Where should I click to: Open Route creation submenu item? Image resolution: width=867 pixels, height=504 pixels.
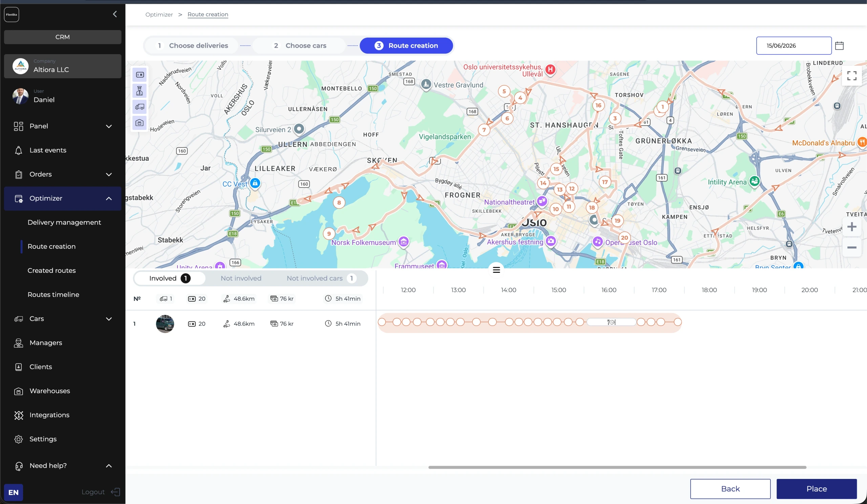click(51, 246)
